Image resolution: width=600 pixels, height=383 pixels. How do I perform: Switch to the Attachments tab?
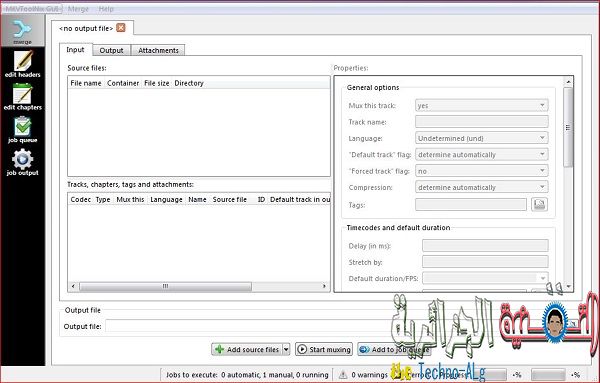[x=158, y=50]
